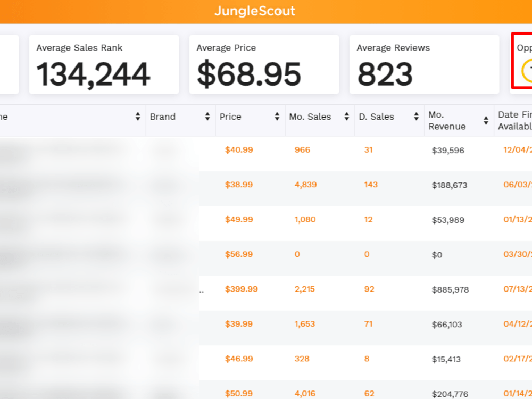The width and height of the screenshot is (532, 399).
Task: Select the $399.99 price value
Action: [241, 289]
